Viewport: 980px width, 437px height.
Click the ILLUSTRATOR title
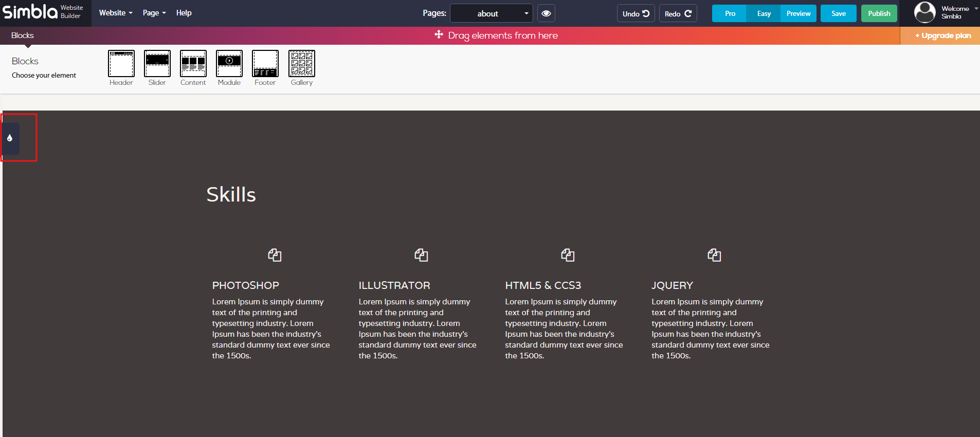394,285
